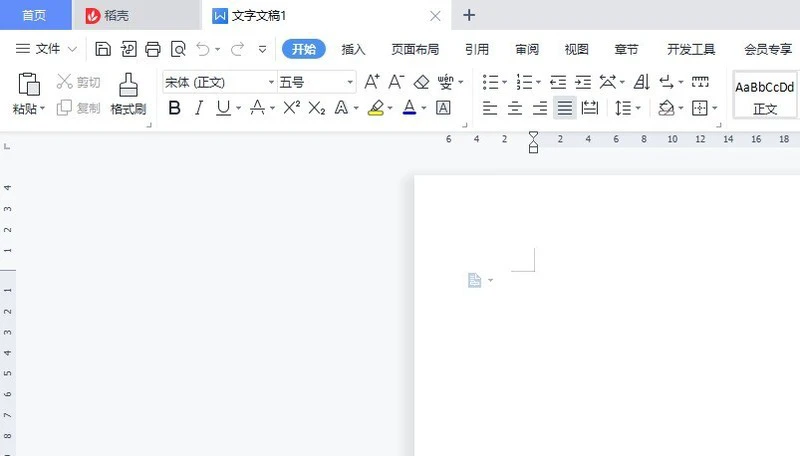This screenshot has width=800, height=456.
Task: Open the font name dropdown
Action: point(271,82)
